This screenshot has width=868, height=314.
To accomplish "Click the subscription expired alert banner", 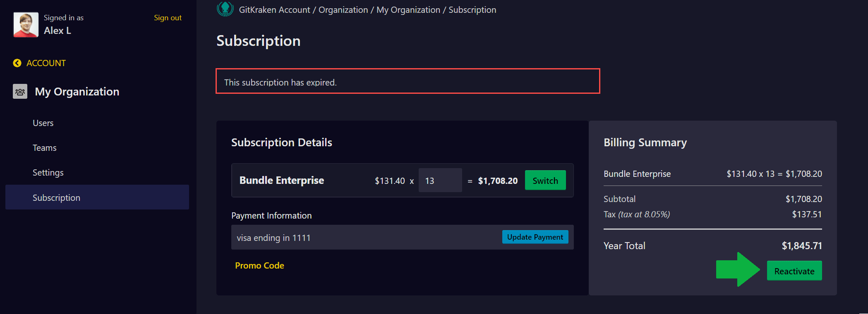I will 408,81.
